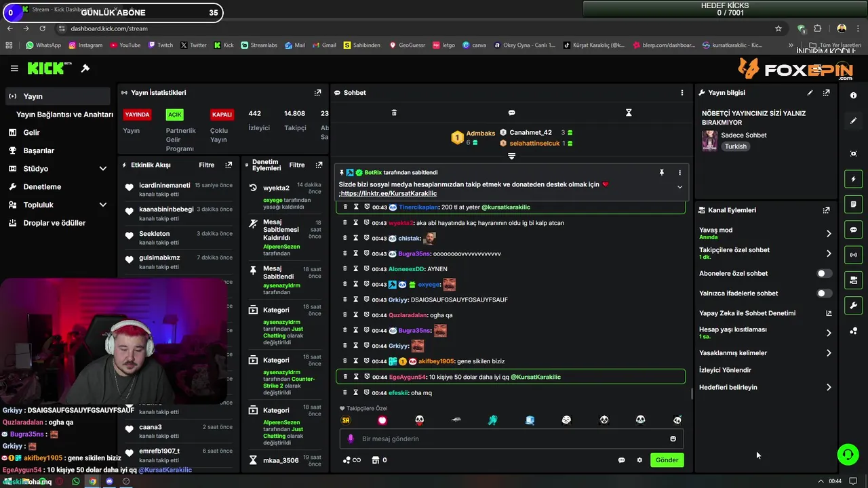Bookmark this page with star icon

(x=778, y=28)
